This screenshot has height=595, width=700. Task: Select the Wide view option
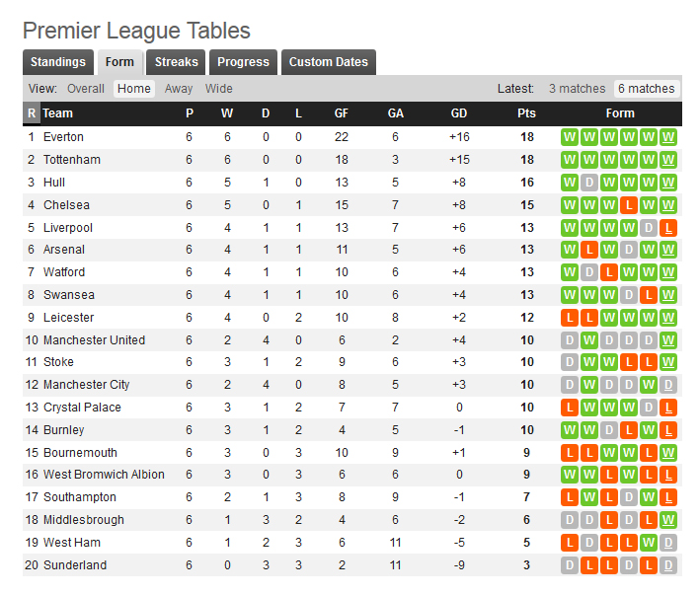click(x=219, y=89)
